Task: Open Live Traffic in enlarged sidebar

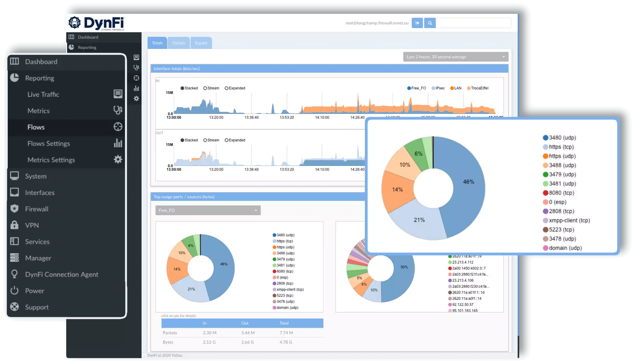Action: (43, 95)
